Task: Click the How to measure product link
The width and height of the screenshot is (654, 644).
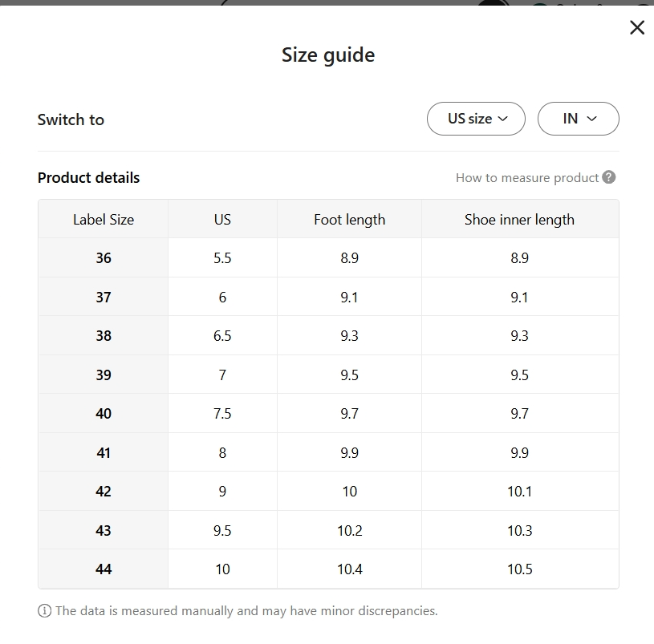Action: click(x=527, y=178)
